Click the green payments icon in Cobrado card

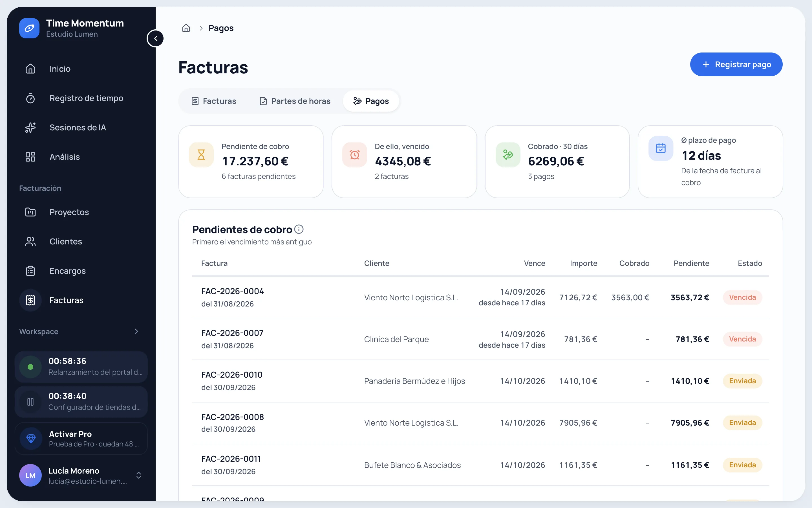pyautogui.click(x=508, y=155)
